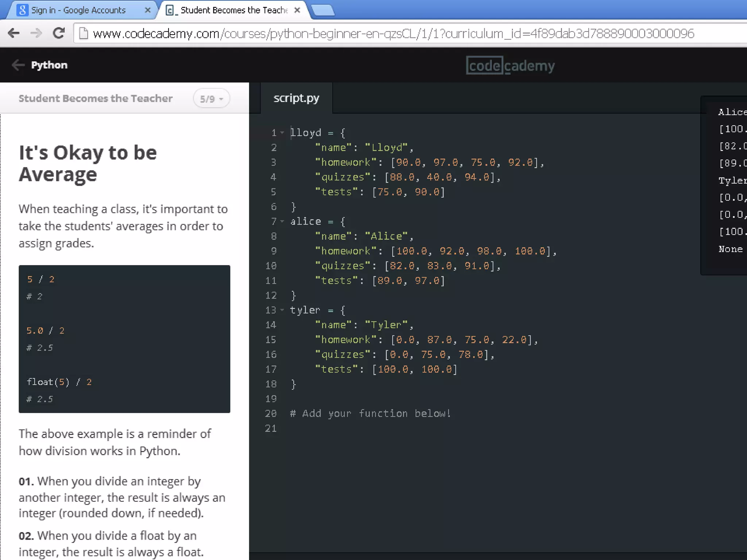Collapse the tyler dictionary fold arrow
The width and height of the screenshot is (747, 560).
282,310
